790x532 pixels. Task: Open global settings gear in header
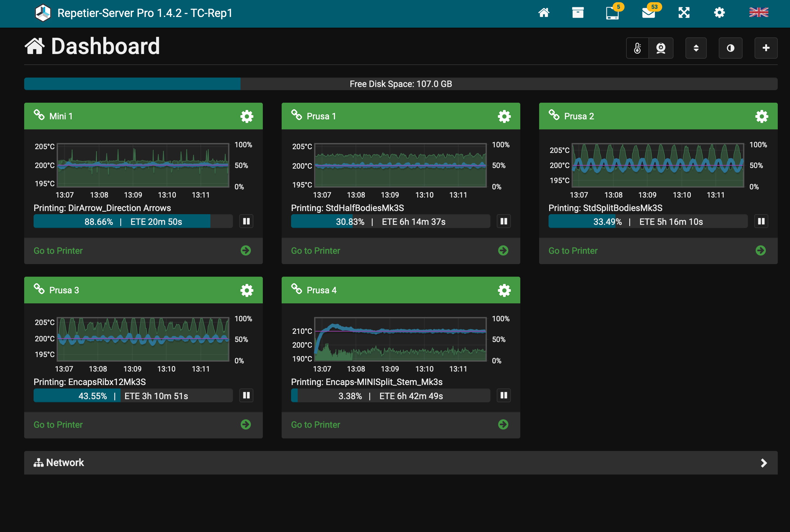(x=719, y=13)
